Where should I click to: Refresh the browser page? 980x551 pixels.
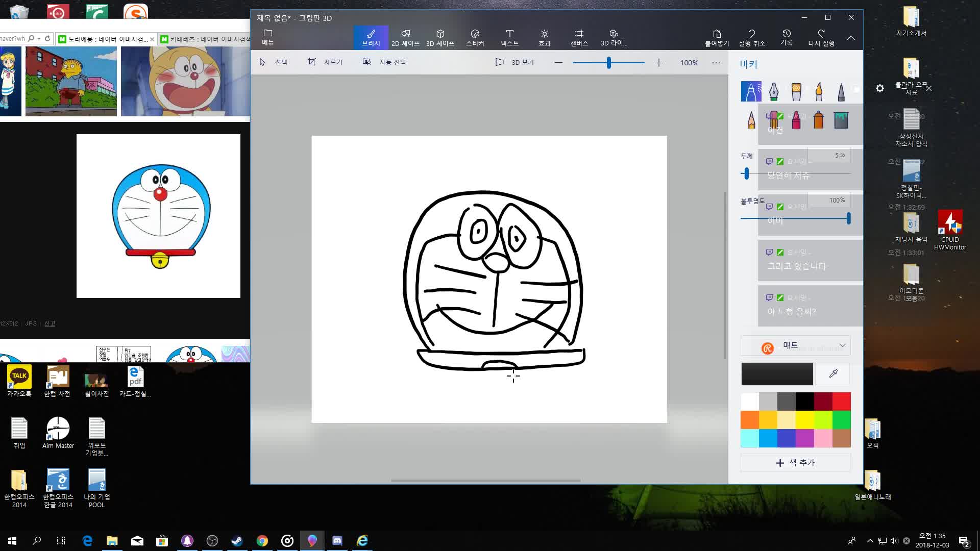pyautogui.click(x=47, y=38)
